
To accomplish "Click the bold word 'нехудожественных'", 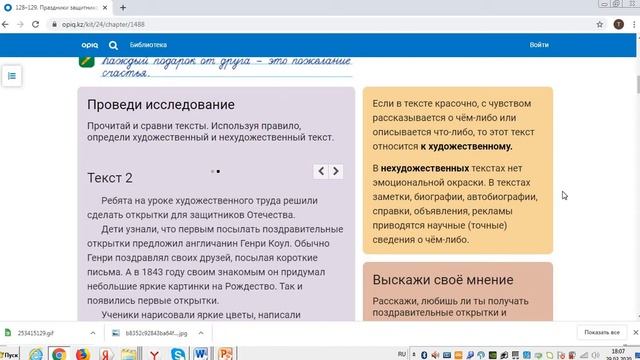I will 424,168.
